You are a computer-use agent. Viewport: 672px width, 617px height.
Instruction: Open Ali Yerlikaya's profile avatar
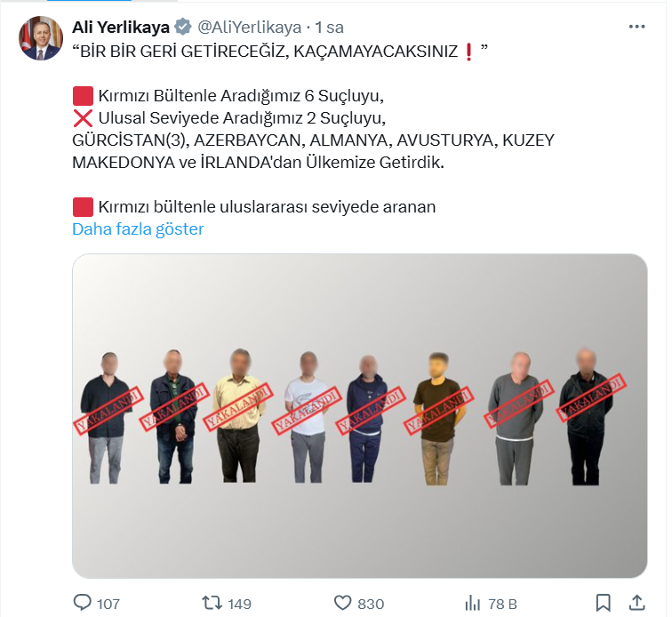[x=41, y=38]
